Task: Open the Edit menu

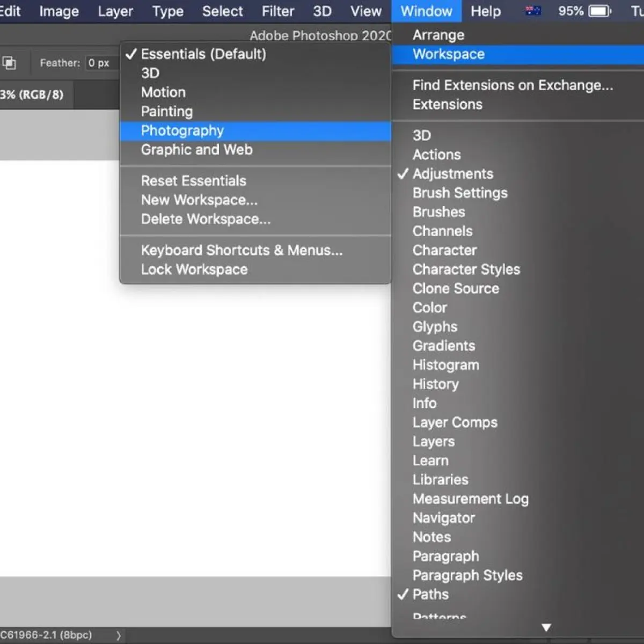Action: (x=10, y=11)
